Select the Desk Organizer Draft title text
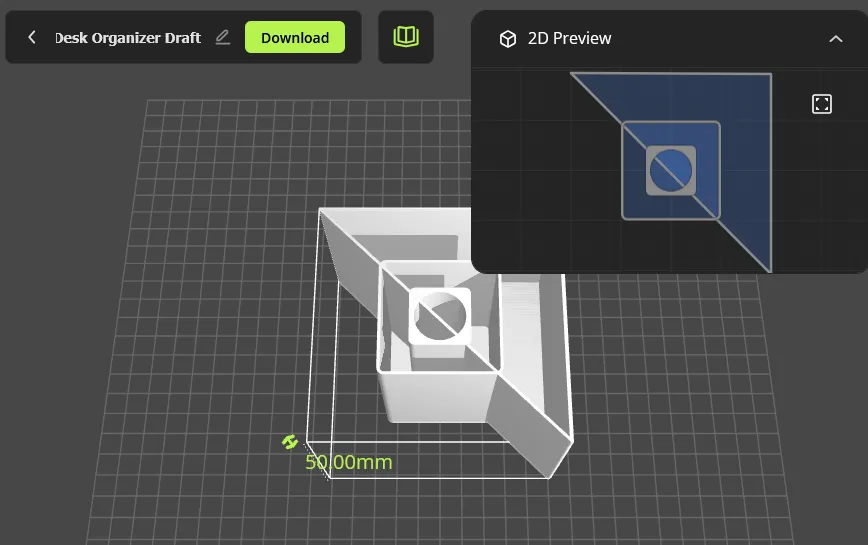Image resolution: width=868 pixels, height=545 pixels. tap(127, 38)
